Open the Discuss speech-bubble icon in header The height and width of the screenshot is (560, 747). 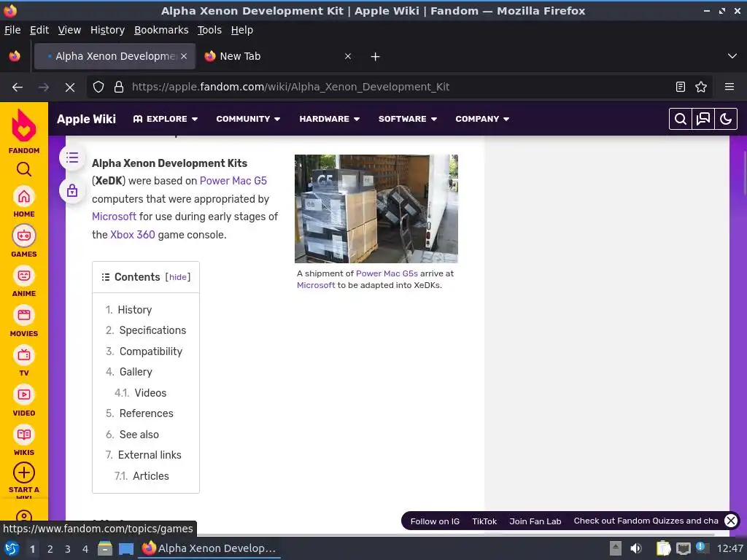point(703,119)
